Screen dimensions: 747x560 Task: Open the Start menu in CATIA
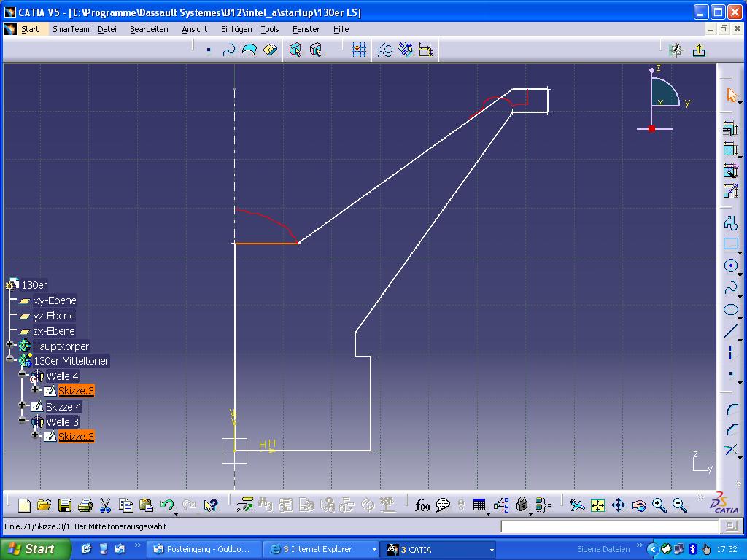(x=30, y=29)
